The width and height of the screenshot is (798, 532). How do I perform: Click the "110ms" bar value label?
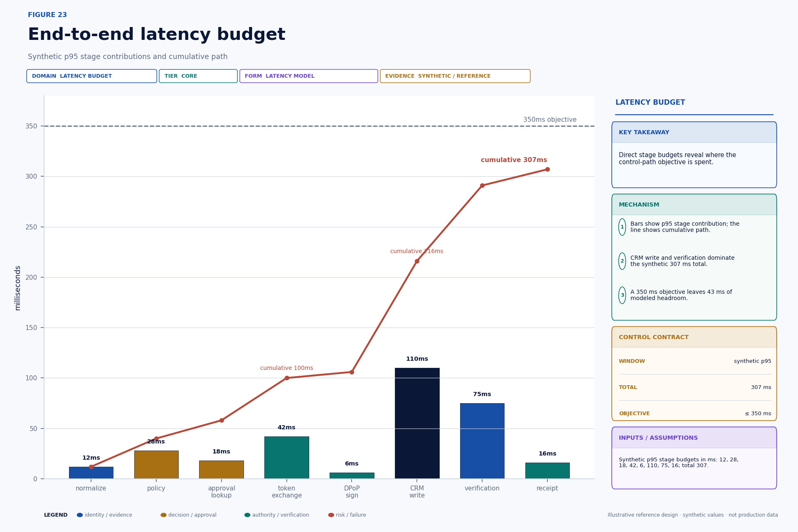tap(417, 359)
